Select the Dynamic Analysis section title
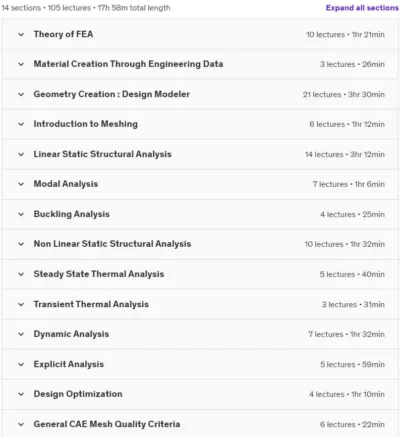This screenshot has width=400, height=437. 71,334
